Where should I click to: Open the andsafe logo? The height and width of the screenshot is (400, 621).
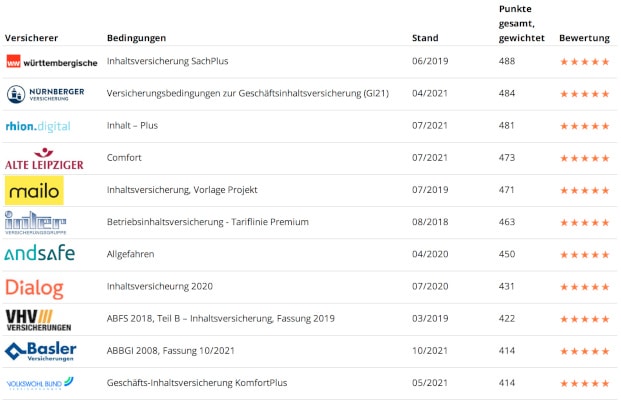[x=40, y=254]
